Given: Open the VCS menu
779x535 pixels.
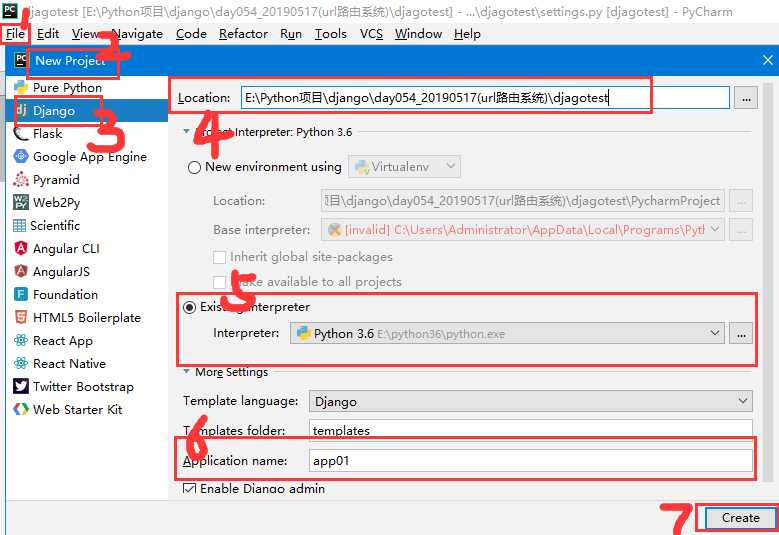Looking at the screenshot, I should point(372,34).
